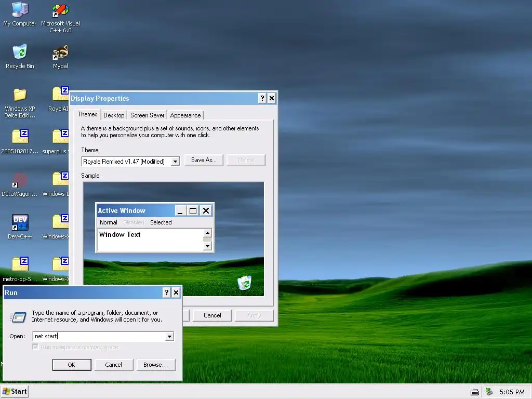The width and height of the screenshot is (532, 399).
Task: Click the Run dialog help question mark
Action: coord(167,292)
